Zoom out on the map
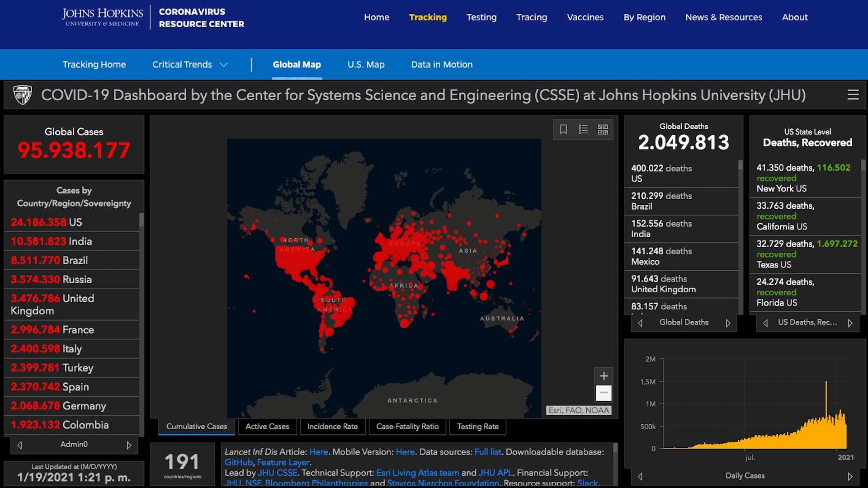 click(604, 393)
